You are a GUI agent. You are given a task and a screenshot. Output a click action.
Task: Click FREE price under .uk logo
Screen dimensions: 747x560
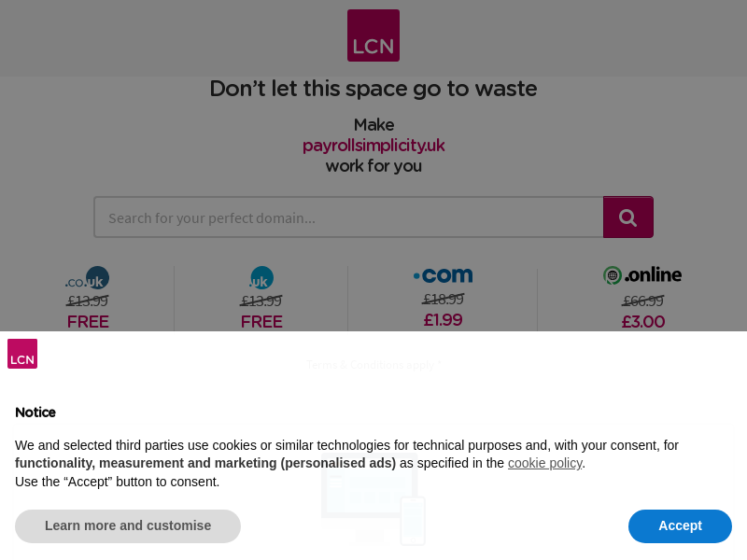(x=261, y=322)
